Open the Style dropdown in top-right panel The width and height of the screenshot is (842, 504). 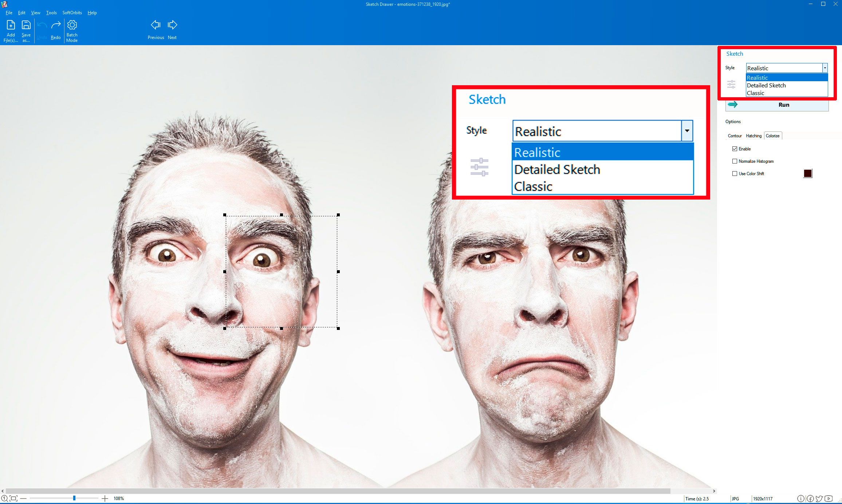[824, 68]
